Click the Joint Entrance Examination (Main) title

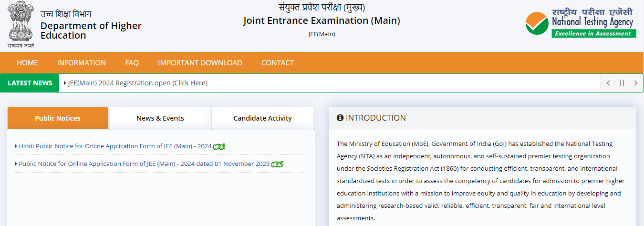[x=322, y=21]
